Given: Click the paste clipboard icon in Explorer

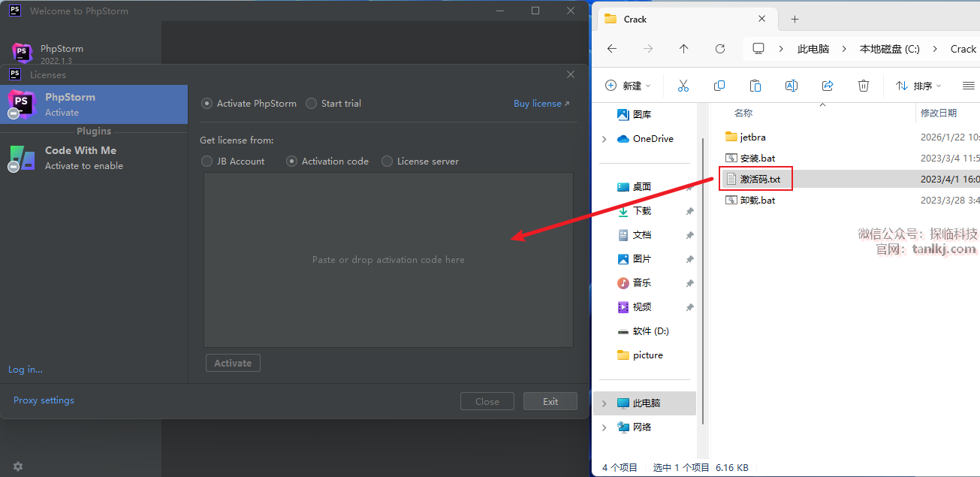Looking at the screenshot, I should tap(755, 86).
